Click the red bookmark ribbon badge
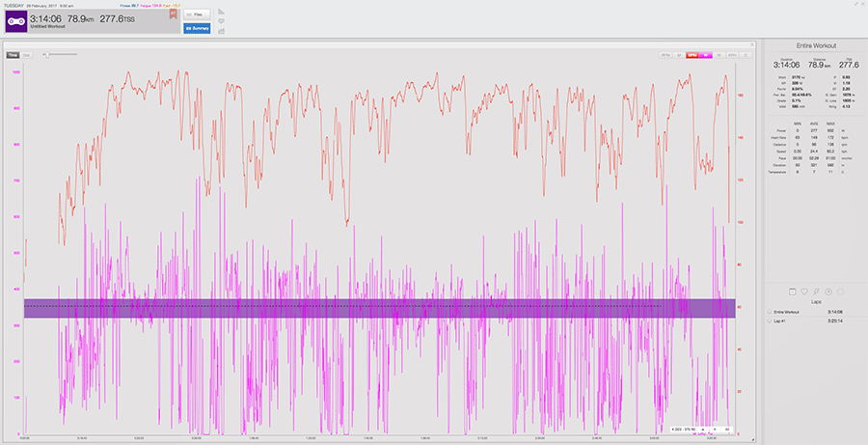 pos(174,14)
